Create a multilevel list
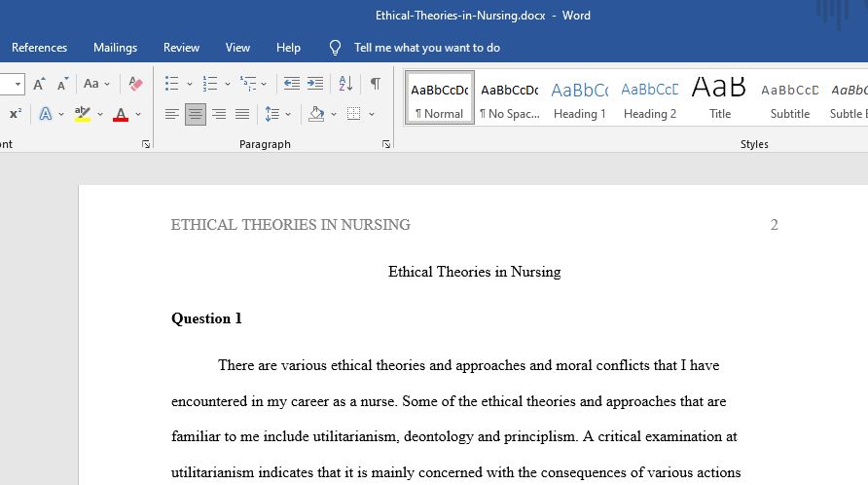Image resolution: width=868 pixels, height=485 pixels. tap(248, 84)
